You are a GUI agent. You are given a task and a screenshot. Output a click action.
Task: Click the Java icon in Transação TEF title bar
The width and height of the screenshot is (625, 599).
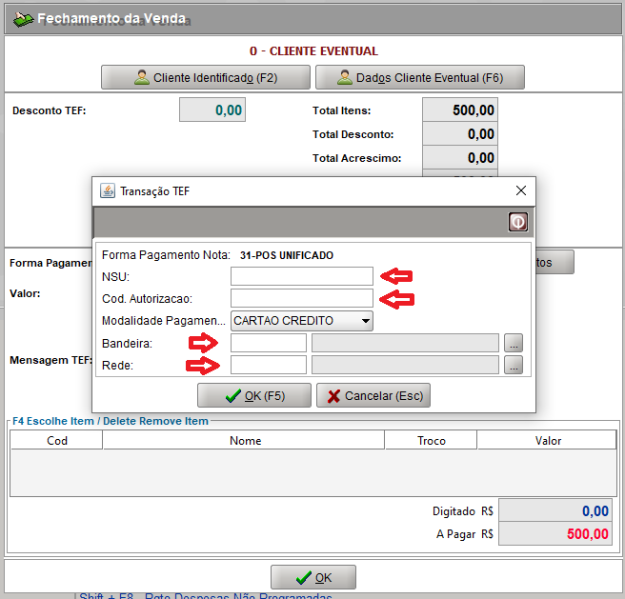107,190
